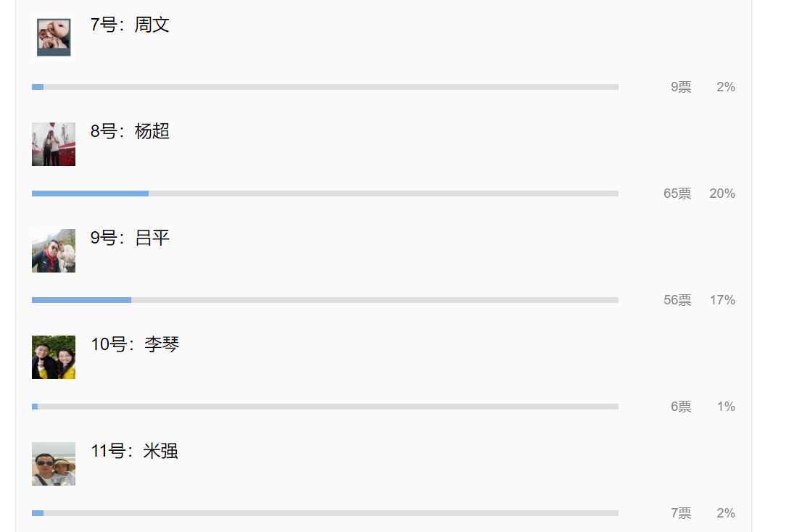Open the avatar photo of 10号 李琴
The width and height of the screenshot is (794, 532).
(54, 357)
